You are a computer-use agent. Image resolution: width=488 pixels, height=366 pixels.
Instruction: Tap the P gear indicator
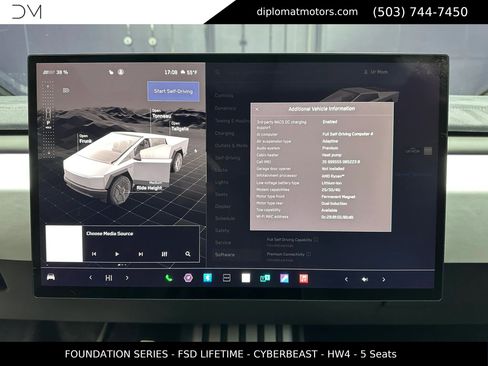(x=48, y=123)
